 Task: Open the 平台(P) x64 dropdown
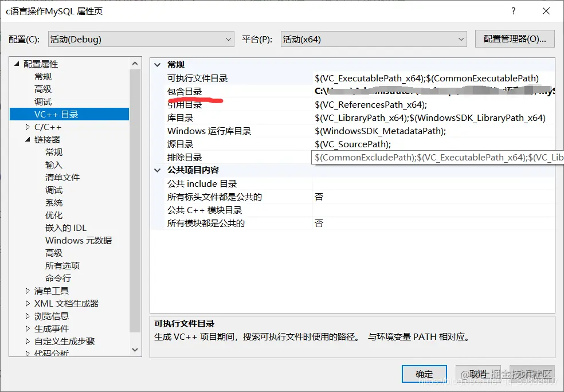(374, 39)
